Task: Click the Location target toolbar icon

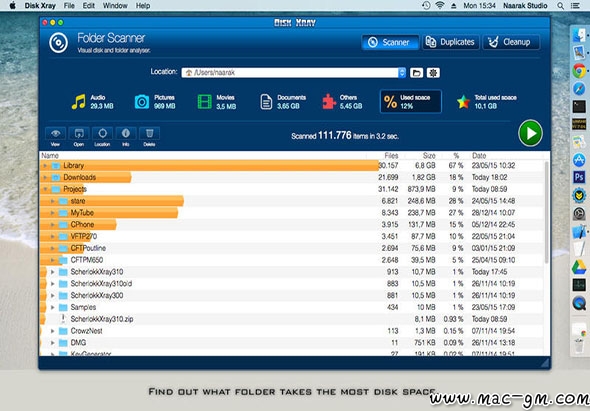Action: coord(102,134)
